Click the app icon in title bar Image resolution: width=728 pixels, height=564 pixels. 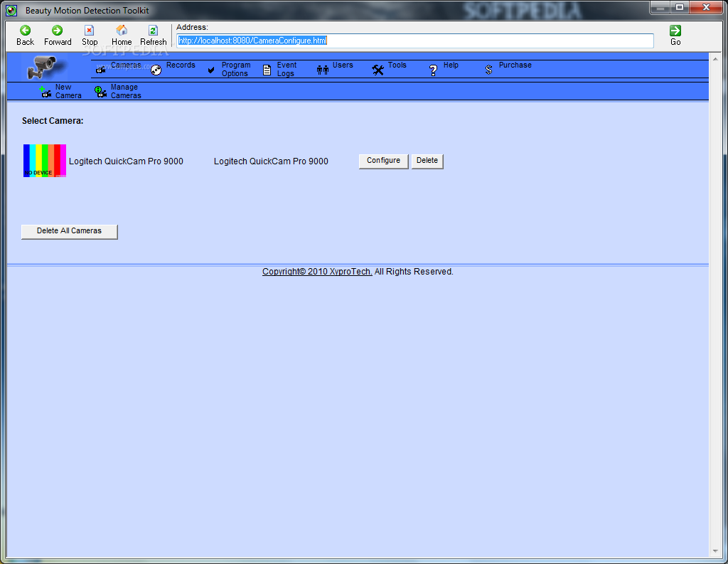[11, 10]
